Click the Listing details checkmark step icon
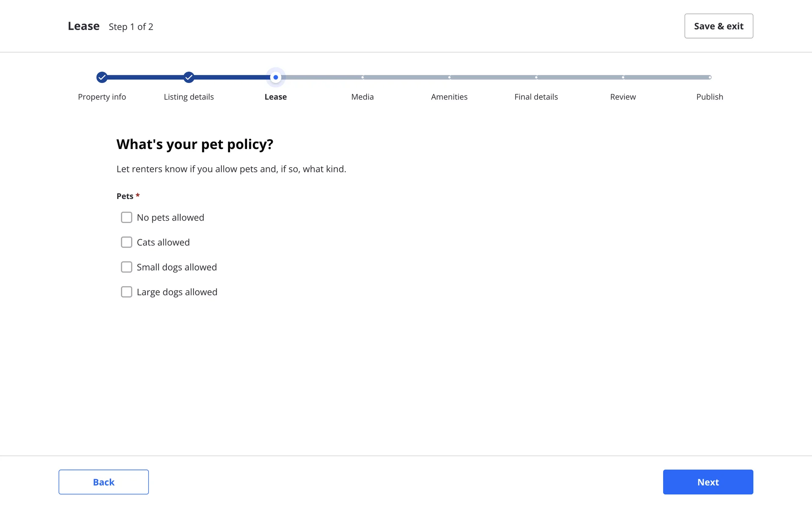 point(189,77)
